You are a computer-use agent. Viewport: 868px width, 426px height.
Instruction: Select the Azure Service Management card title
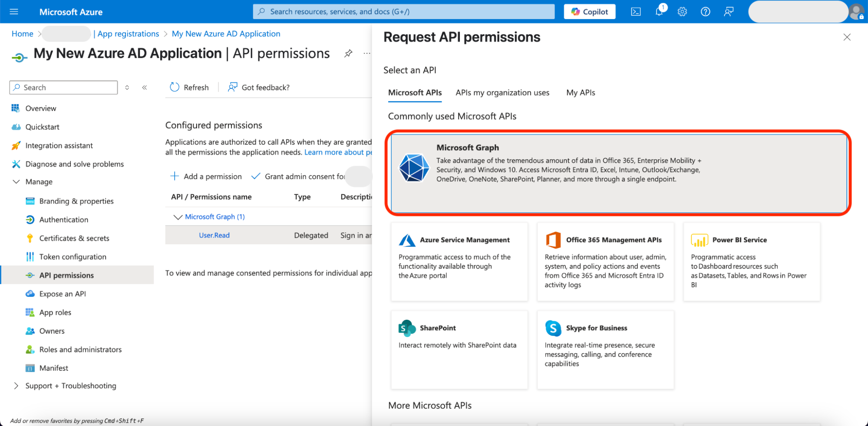tap(465, 240)
